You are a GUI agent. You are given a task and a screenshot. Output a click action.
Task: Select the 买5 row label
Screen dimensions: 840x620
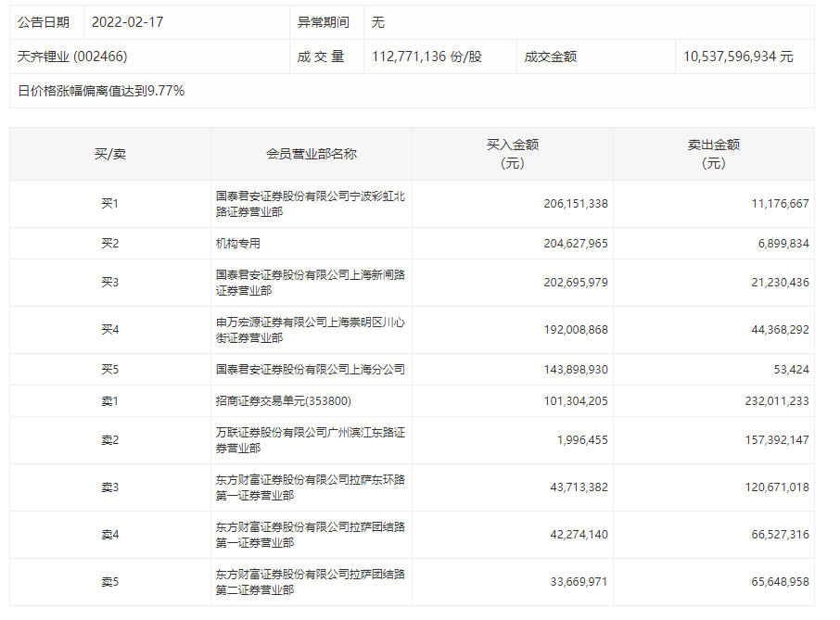[110, 370]
